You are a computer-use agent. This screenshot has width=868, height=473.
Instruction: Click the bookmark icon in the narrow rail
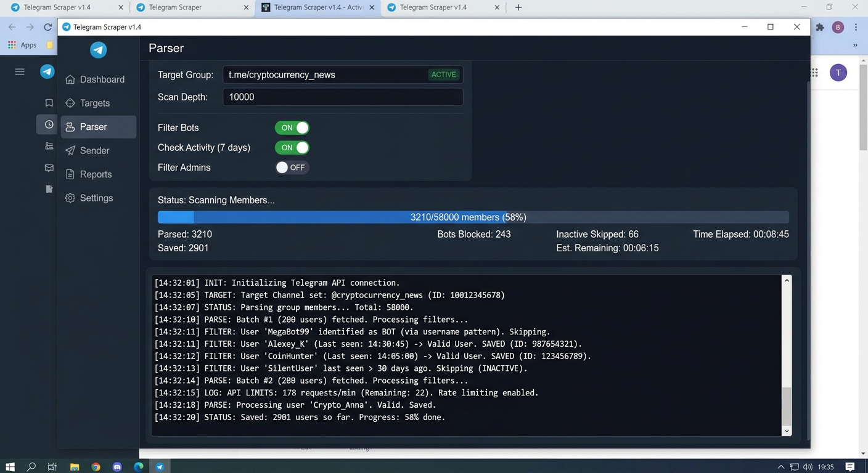[49, 103]
